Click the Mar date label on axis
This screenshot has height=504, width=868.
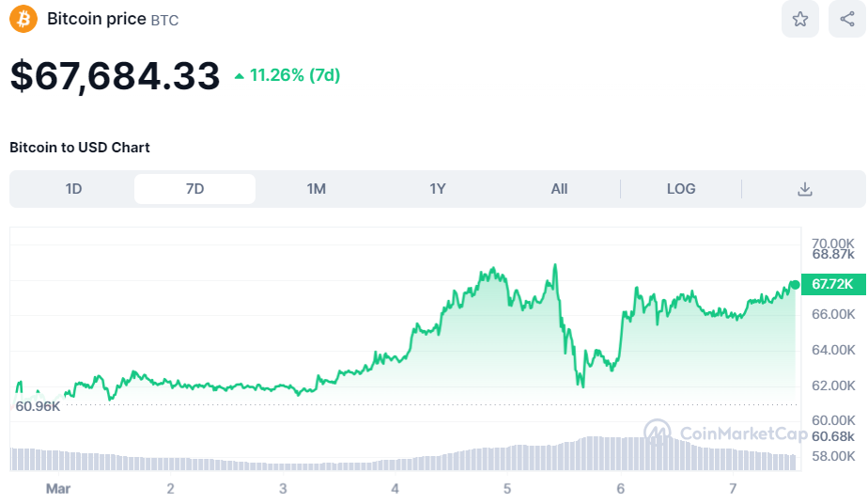point(58,489)
